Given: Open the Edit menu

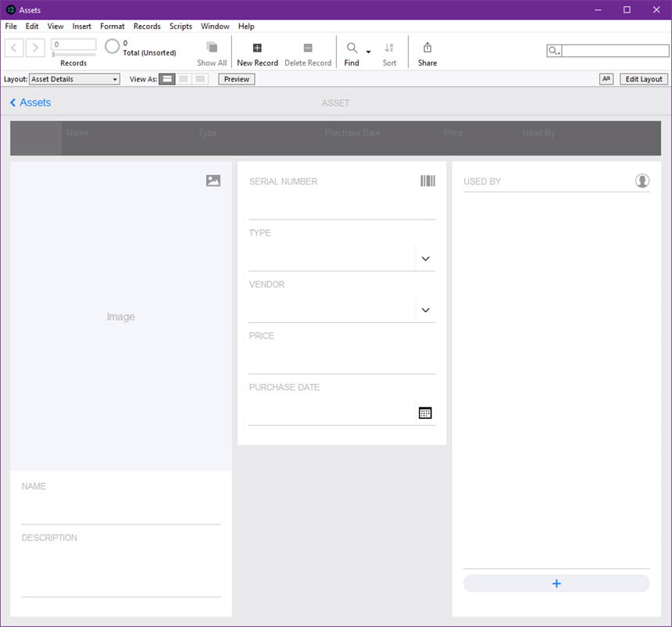Looking at the screenshot, I should pos(32,26).
